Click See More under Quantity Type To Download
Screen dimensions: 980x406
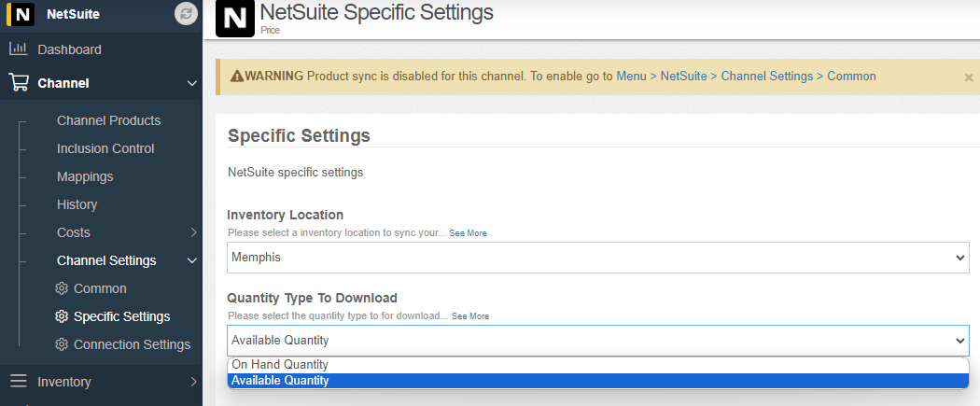(x=470, y=316)
